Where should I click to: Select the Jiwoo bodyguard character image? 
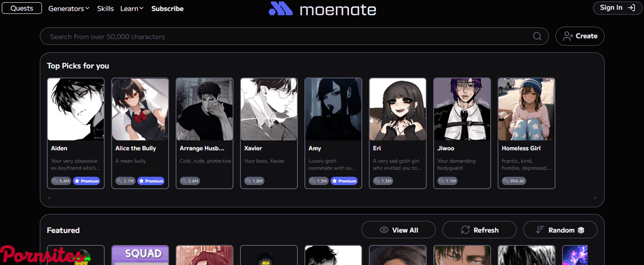tap(462, 110)
